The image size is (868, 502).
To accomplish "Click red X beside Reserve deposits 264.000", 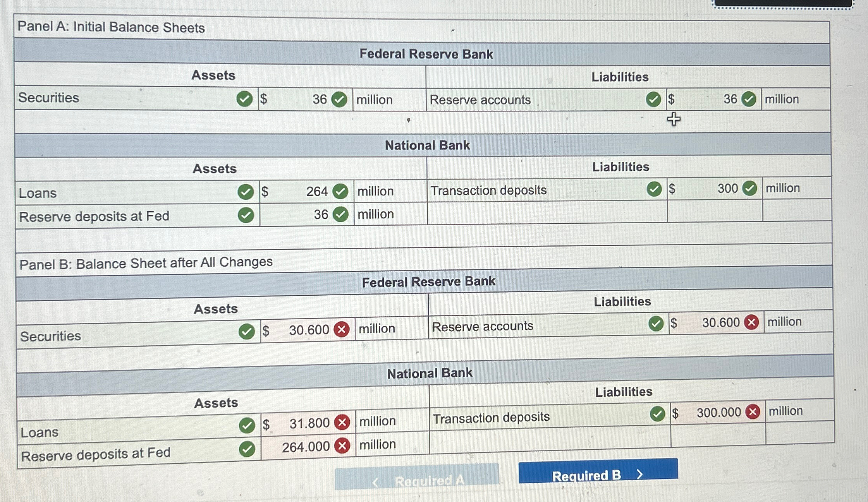I will pyautogui.click(x=342, y=446).
